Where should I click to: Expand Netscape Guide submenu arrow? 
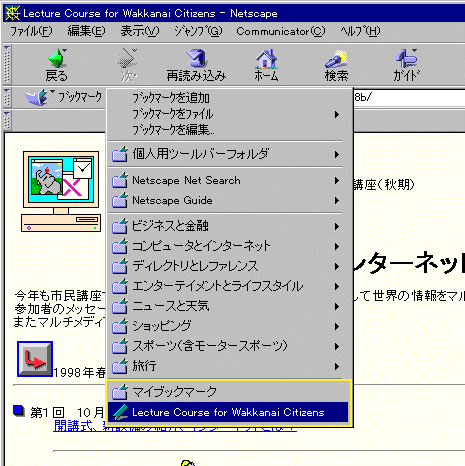[337, 200]
